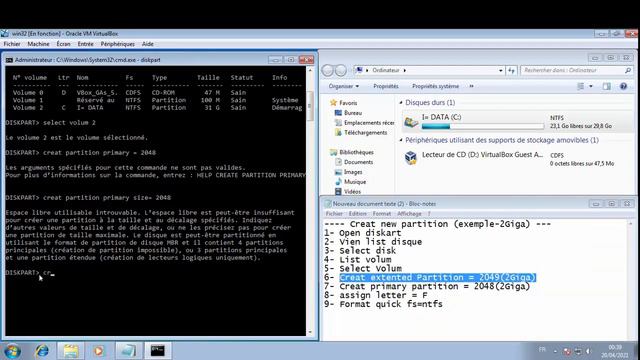Click scroll down arrow in cmd window
The height and width of the screenshot is (360, 640).
coord(310,332)
